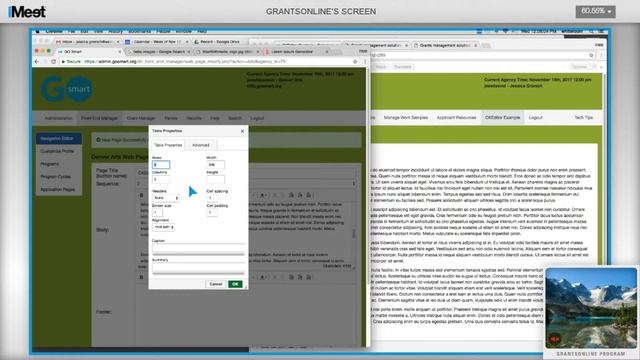Click the Rows input field
The image size is (640, 360).
tap(161, 164)
